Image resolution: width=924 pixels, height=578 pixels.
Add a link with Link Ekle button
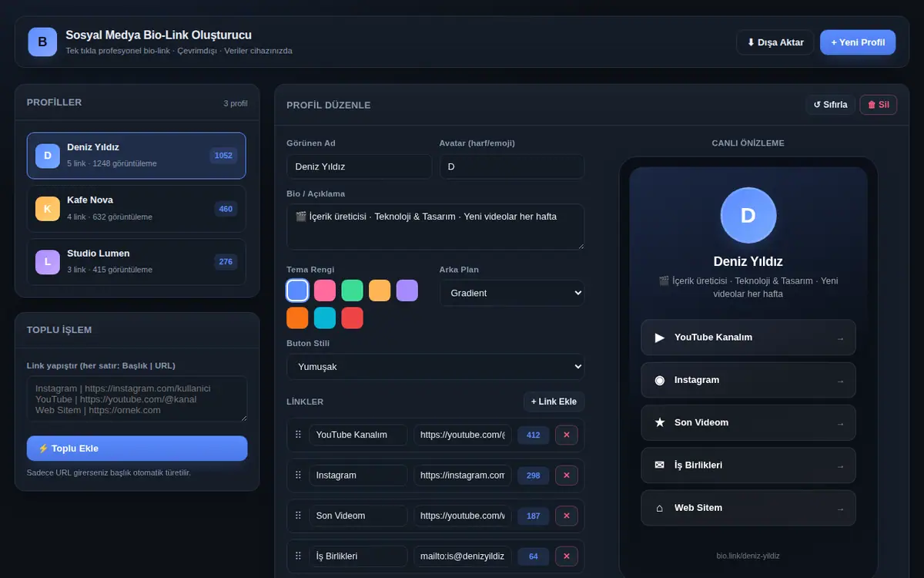click(554, 402)
